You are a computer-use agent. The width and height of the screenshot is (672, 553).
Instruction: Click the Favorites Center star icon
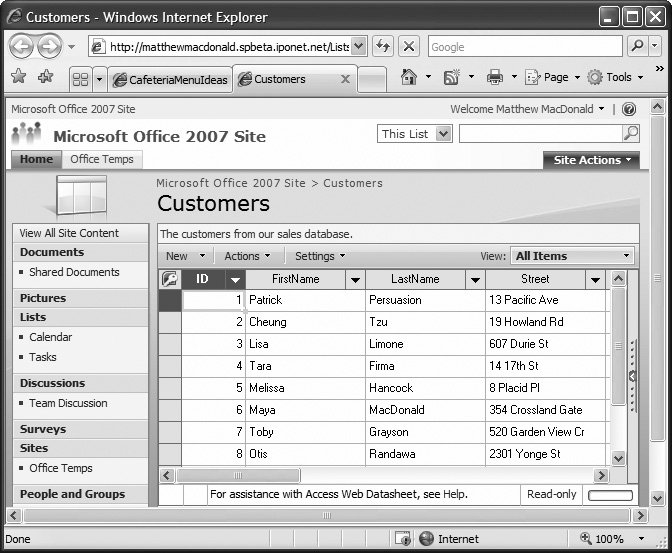point(18,78)
